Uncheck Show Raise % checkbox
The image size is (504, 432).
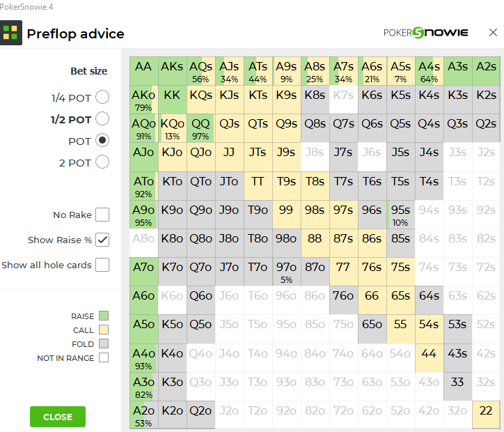pyautogui.click(x=102, y=240)
